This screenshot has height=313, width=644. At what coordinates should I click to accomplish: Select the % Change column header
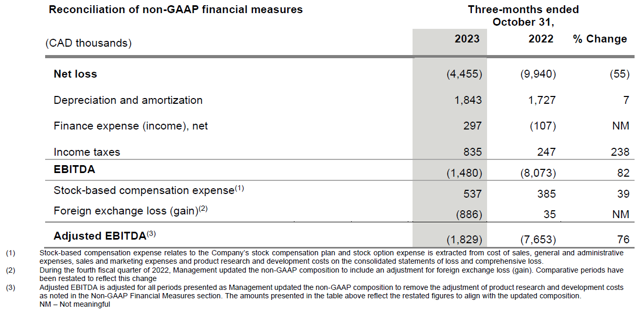pos(600,39)
